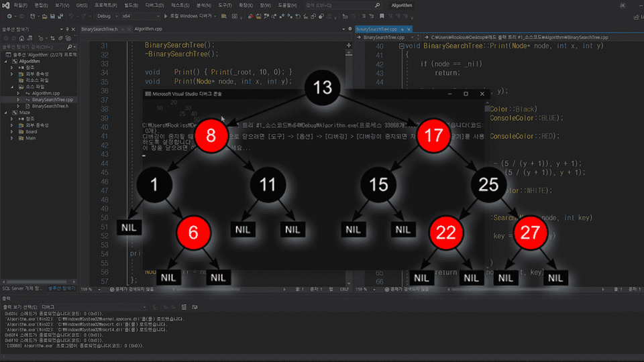Click Solution Explorer horizontal scrollbar
Viewport: 644px width, 362px height.
(x=36, y=282)
